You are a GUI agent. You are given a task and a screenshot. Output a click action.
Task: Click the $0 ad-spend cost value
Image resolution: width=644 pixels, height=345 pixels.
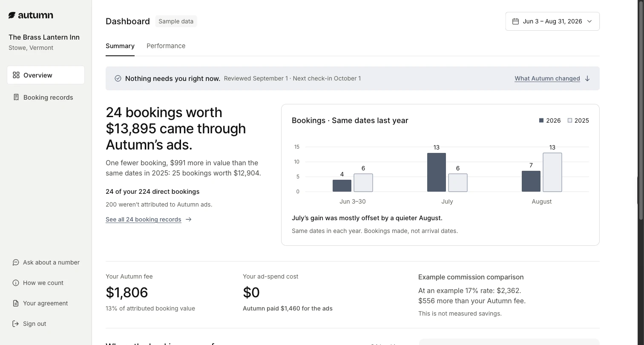click(x=251, y=292)
